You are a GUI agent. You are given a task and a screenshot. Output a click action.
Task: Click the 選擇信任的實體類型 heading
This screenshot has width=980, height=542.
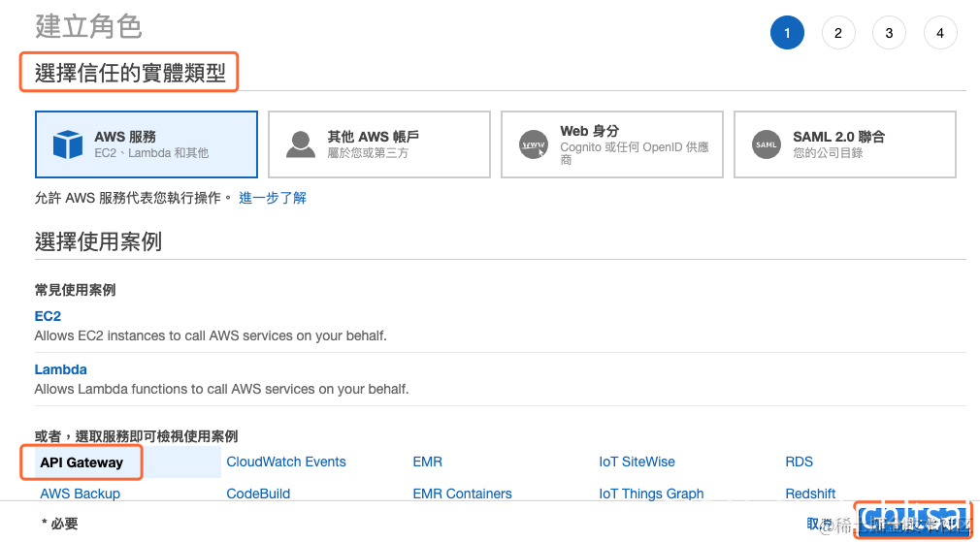coord(130,73)
